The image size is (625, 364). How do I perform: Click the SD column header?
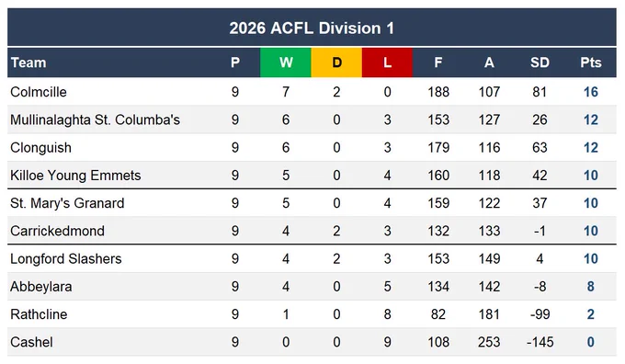[540, 63]
